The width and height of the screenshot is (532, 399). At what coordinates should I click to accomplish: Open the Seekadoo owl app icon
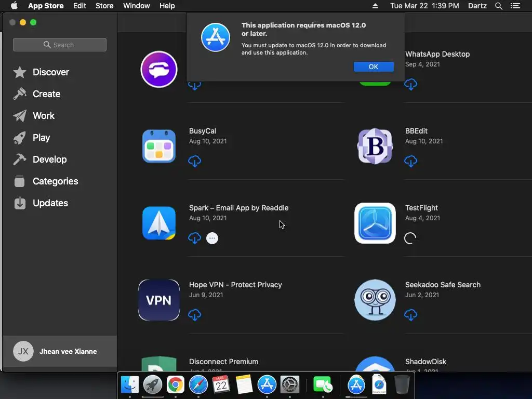(375, 300)
